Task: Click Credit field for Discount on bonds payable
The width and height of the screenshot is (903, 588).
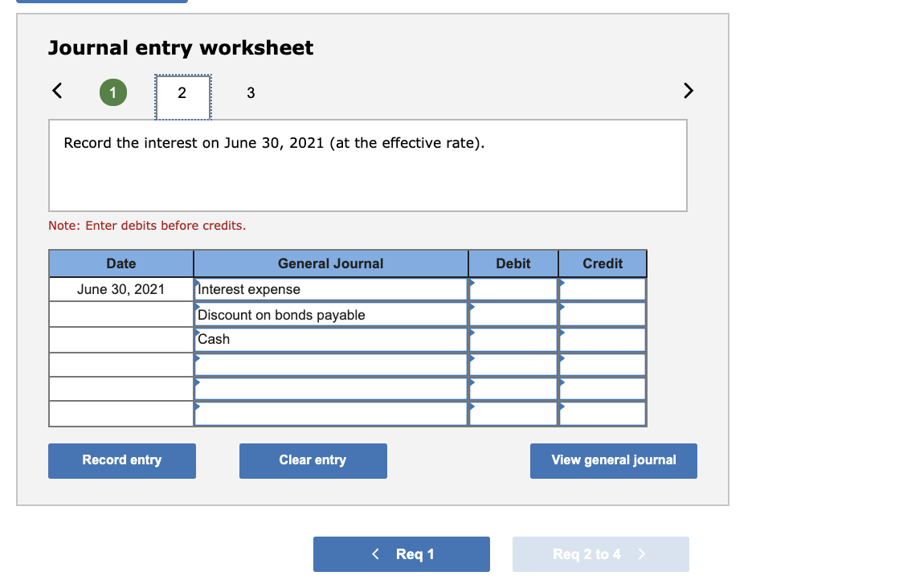Action: 603,315
